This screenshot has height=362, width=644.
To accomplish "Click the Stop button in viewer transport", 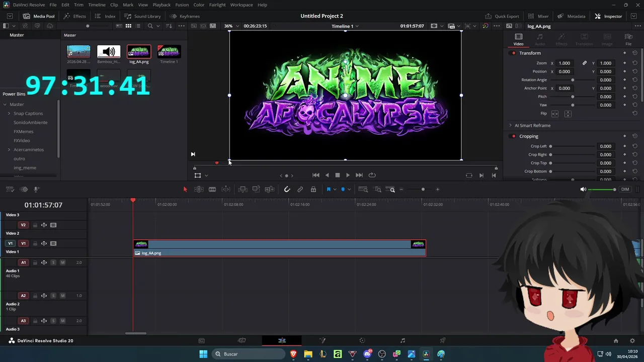I will coord(338,175).
